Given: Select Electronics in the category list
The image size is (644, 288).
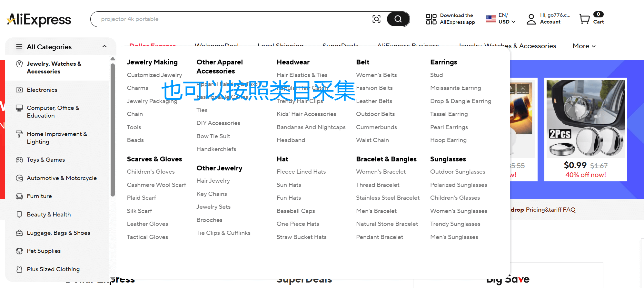Looking at the screenshot, I should 42,90.
